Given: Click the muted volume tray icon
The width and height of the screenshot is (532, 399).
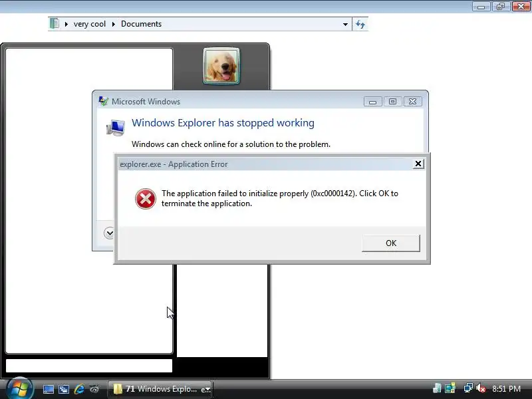Looking at the screenshot, I should tap(480, 388).
